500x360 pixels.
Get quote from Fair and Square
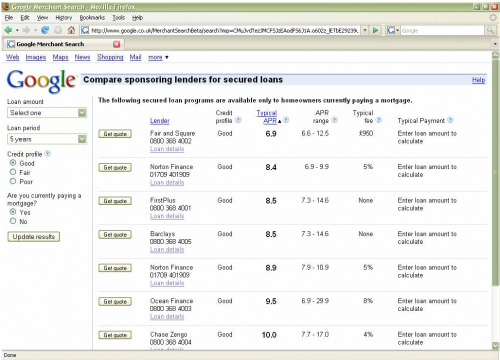pyautogui.click(x=115, y=134)
